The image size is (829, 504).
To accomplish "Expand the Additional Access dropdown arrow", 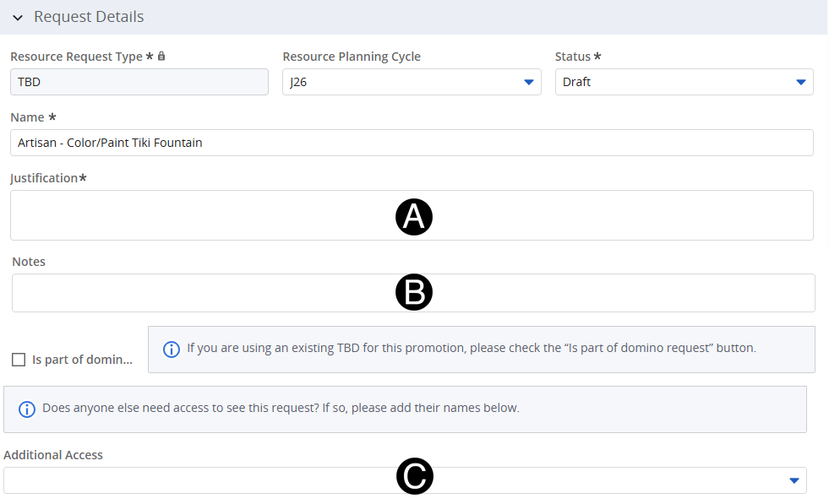I will tap(794, 480).
